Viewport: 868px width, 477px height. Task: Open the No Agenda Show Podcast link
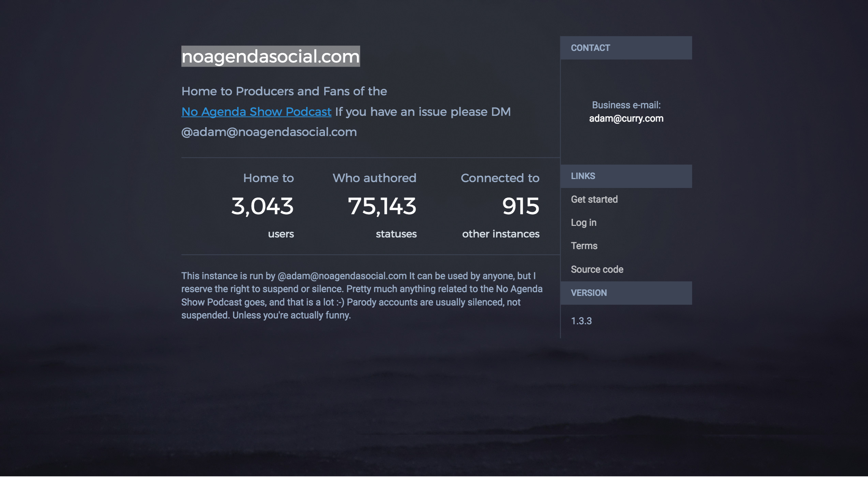pyautogui.click(x=256, y=112)
